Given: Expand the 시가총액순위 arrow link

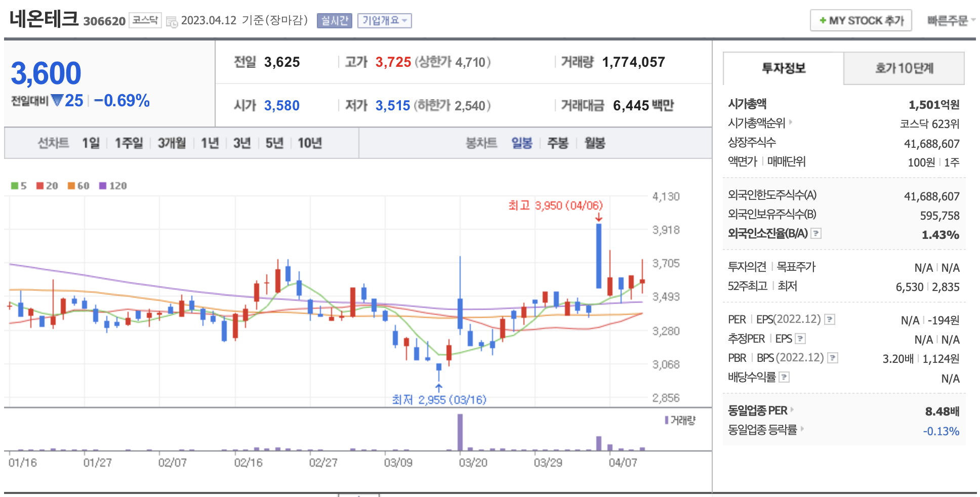Looking at the screenshot, I should click(x=791, y=122).
